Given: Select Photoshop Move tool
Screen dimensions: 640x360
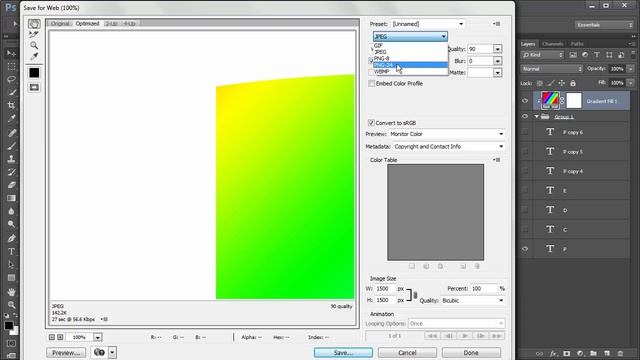Looking at the screenshot, I should 11,53.
